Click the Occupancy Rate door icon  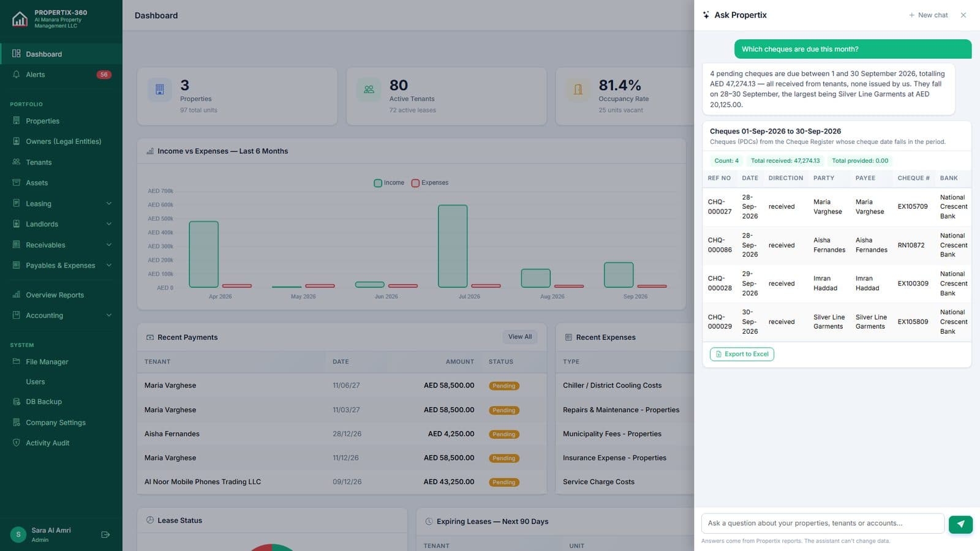point(578,89)
